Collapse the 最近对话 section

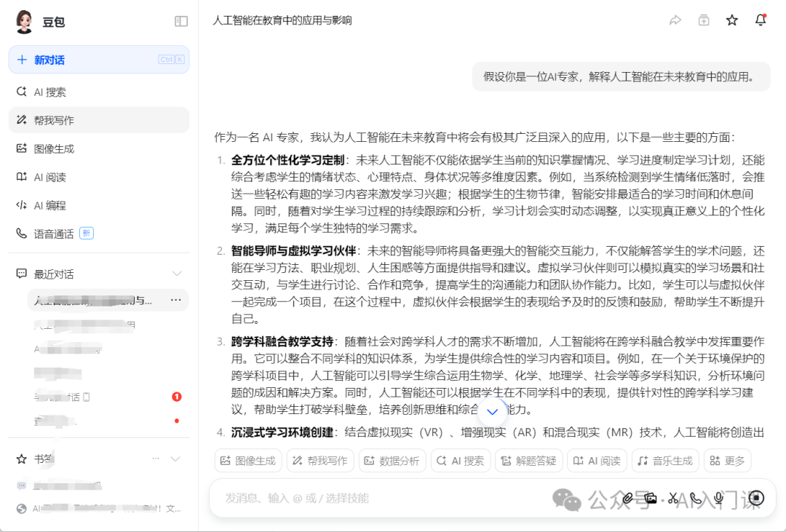(177, 274)
